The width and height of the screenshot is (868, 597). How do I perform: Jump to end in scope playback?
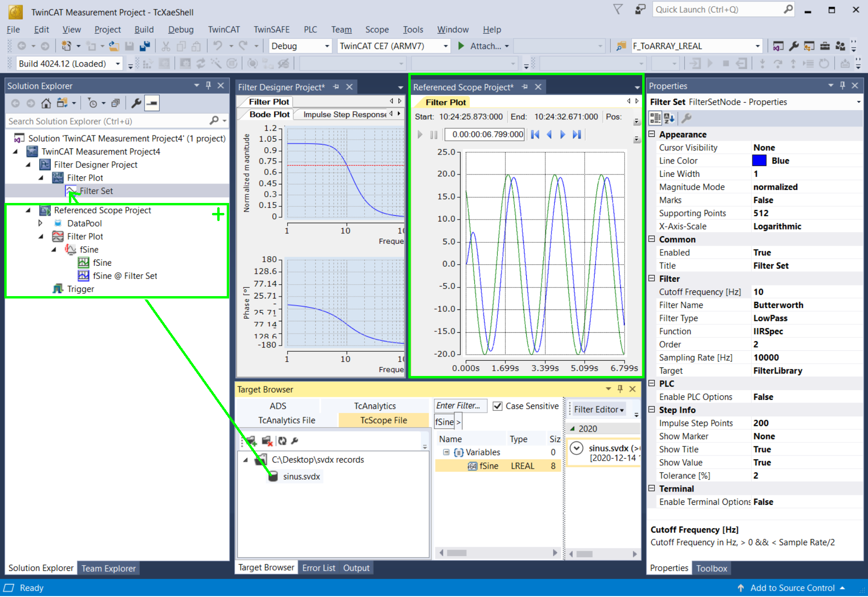pos(577,135)
